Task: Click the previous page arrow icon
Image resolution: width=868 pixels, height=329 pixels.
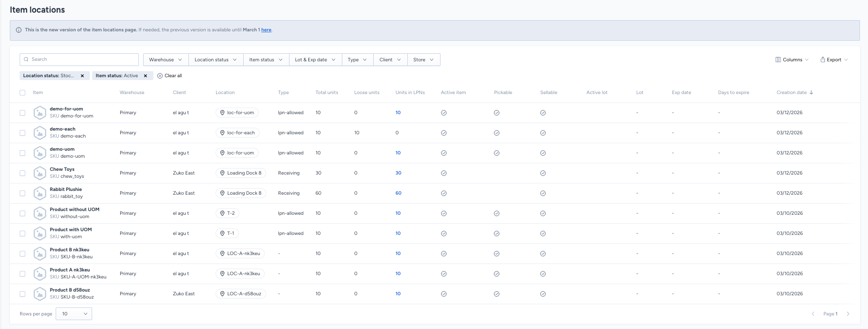Action: (813, 314)
